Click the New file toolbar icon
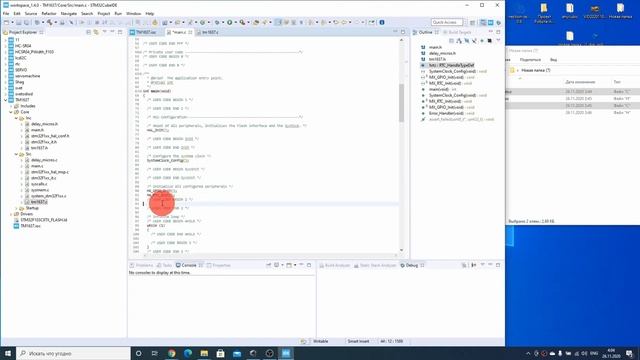 click(x=6, y=22)
